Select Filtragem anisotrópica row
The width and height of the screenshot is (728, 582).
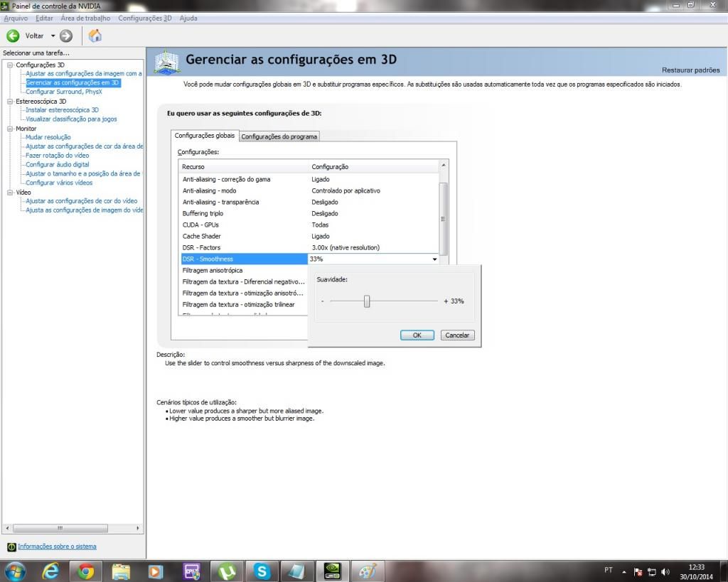(x=245, y=270)
